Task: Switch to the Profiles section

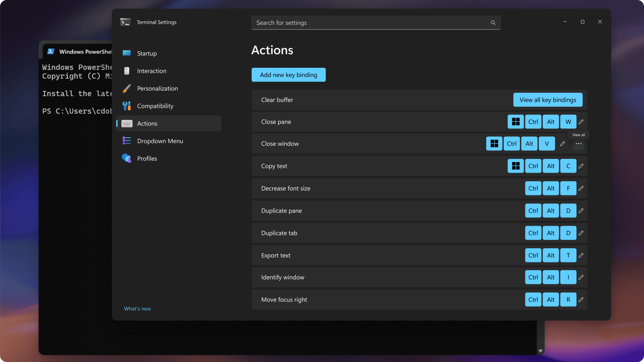Action: point(147,158)
